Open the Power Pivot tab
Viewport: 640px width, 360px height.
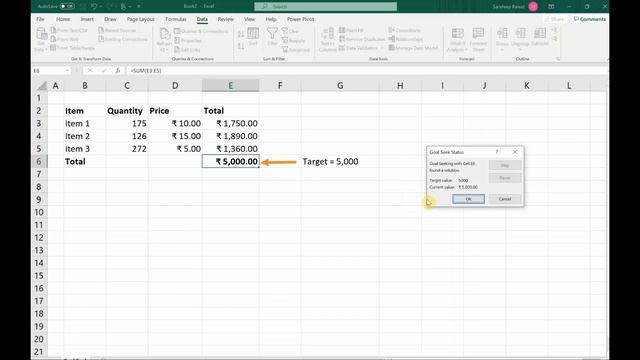pos(300,19)
